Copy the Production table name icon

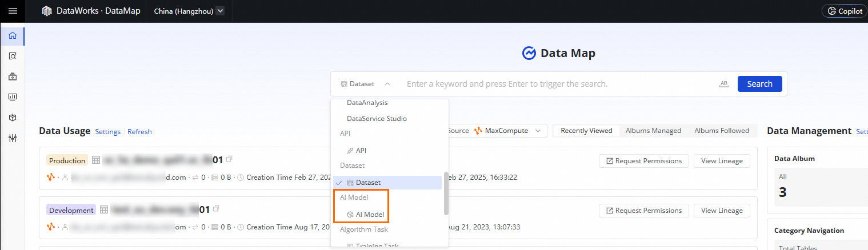pyautogui.click(x=230, y=159)
